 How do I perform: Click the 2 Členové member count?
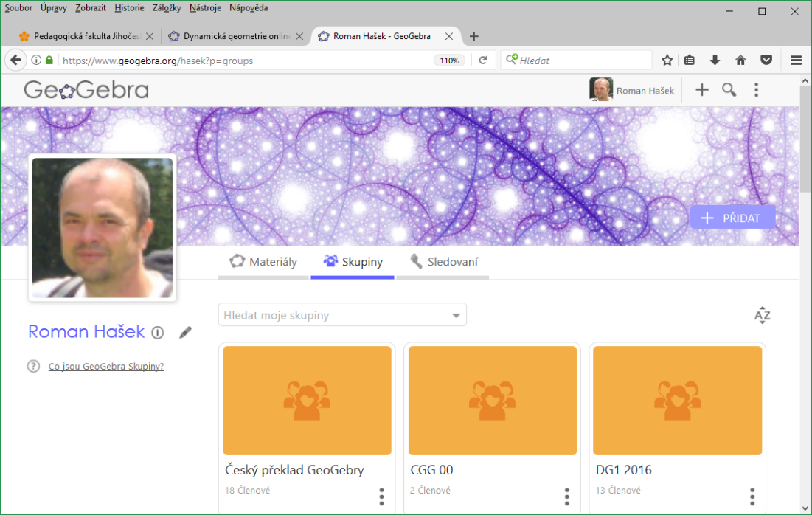[x=431, y=490]
